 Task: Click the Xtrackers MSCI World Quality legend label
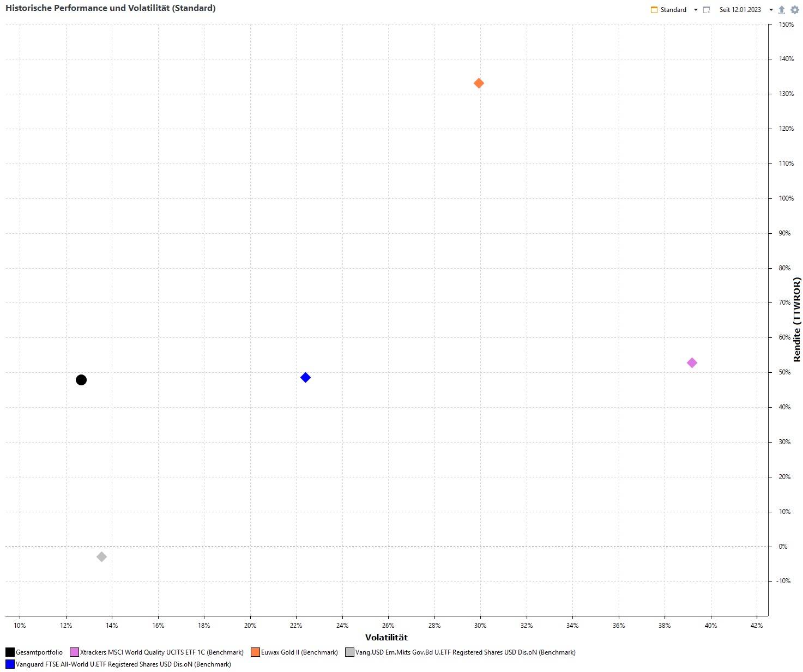click(x=161, y=652)
